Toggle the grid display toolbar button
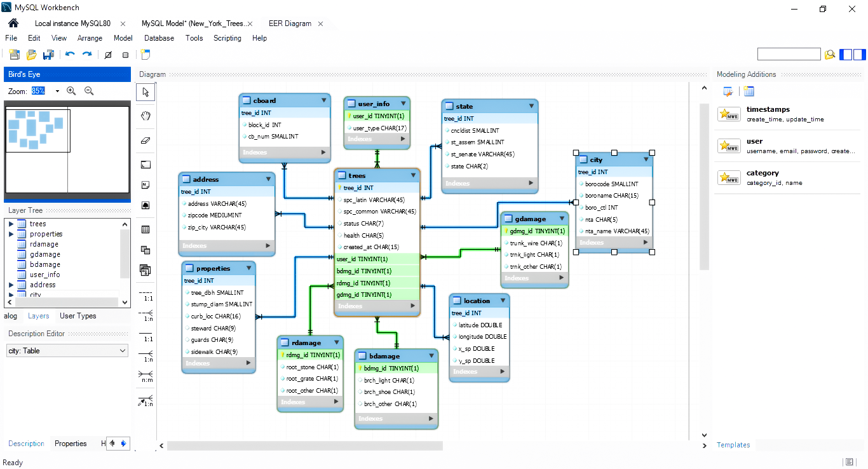Screen dimensions: 868x469 (x=107, y=55)
